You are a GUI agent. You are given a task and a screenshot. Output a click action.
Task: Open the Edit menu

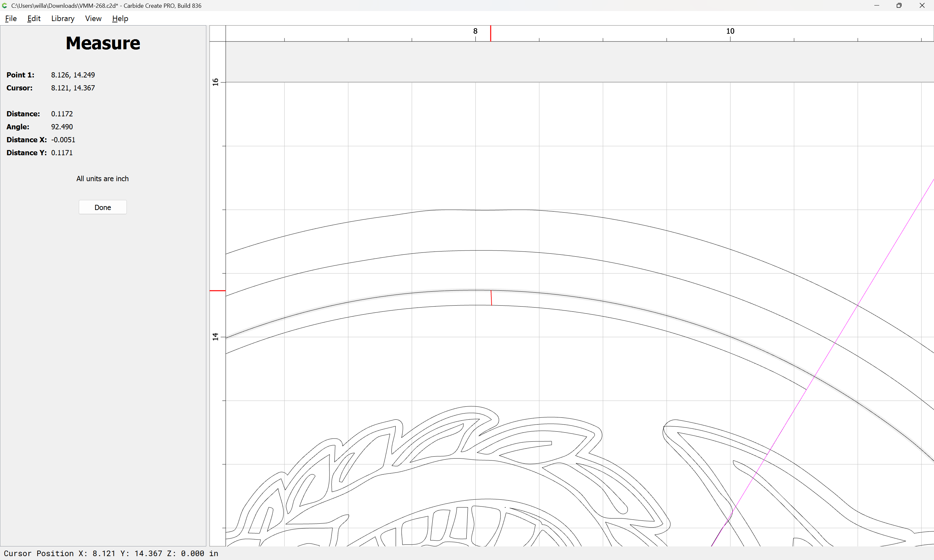click(34, 18)
